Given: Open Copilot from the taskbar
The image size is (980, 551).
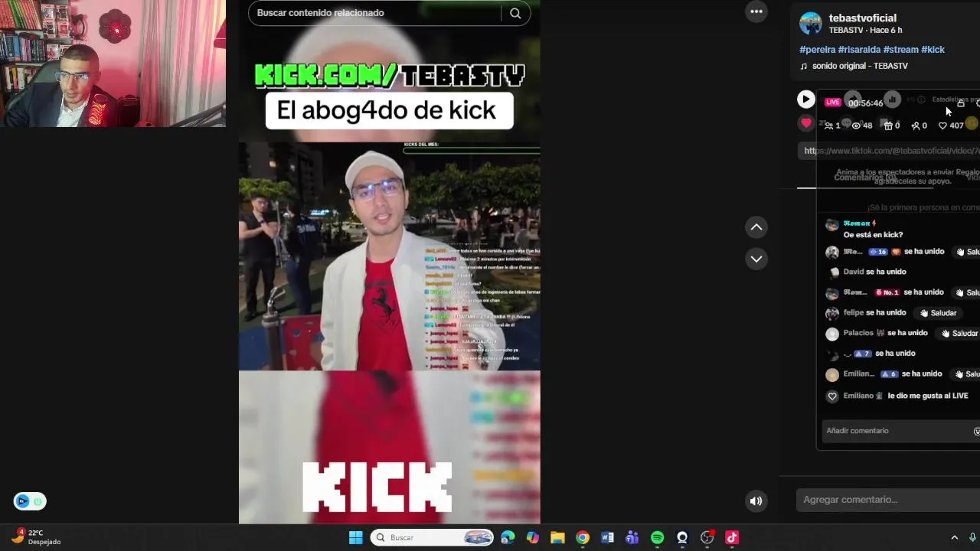Looking at the screenshot, I should 533,537.
